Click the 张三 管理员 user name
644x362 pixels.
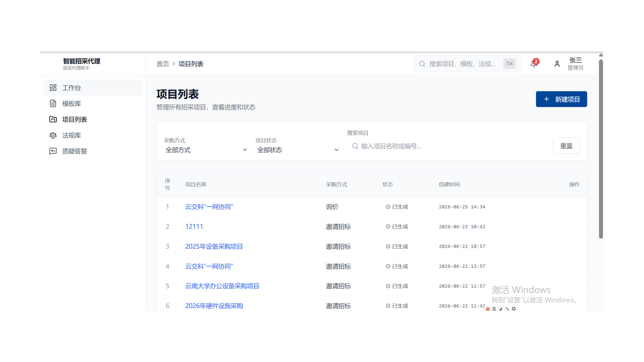575,64
